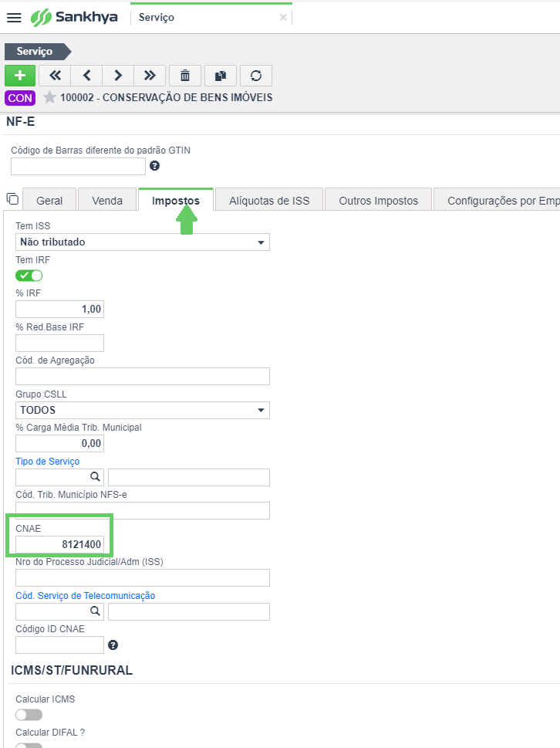This screenshot has width=560, height=748.
Task: Click the tab layout copy icon
Action: tap(12, 198)
